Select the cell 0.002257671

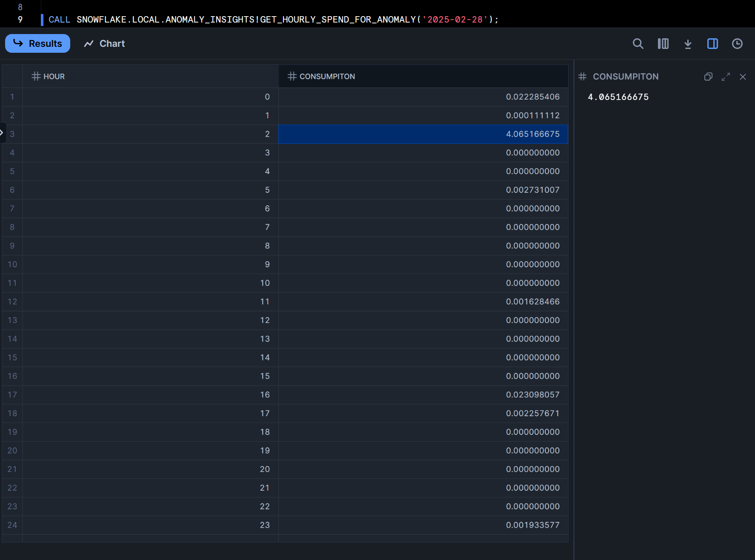tap(423, 413)
